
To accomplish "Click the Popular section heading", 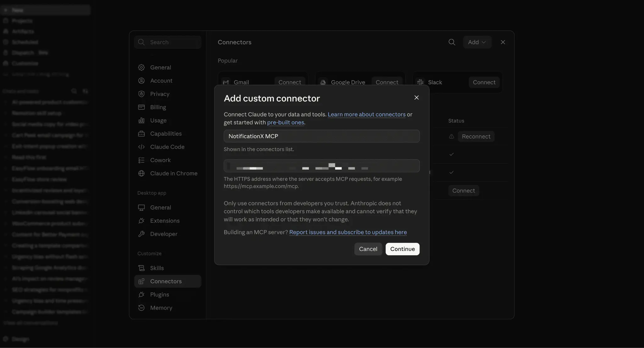I will pyautogui.click(x=228, y=61).
